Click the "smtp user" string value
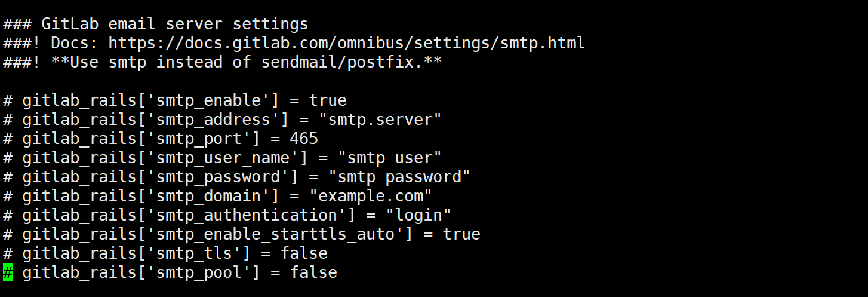This screenshot has width=868, height=297. click(x=390, y=158)
